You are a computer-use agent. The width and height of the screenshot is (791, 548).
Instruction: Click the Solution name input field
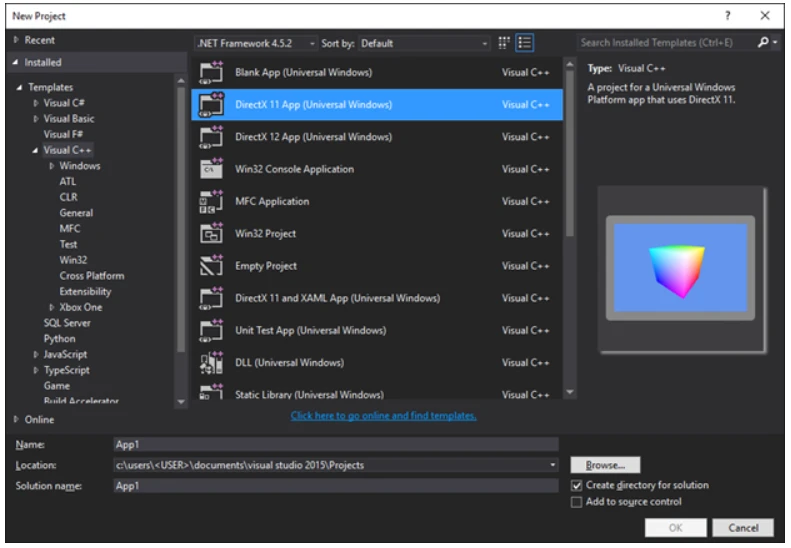[x=336, y=486]
